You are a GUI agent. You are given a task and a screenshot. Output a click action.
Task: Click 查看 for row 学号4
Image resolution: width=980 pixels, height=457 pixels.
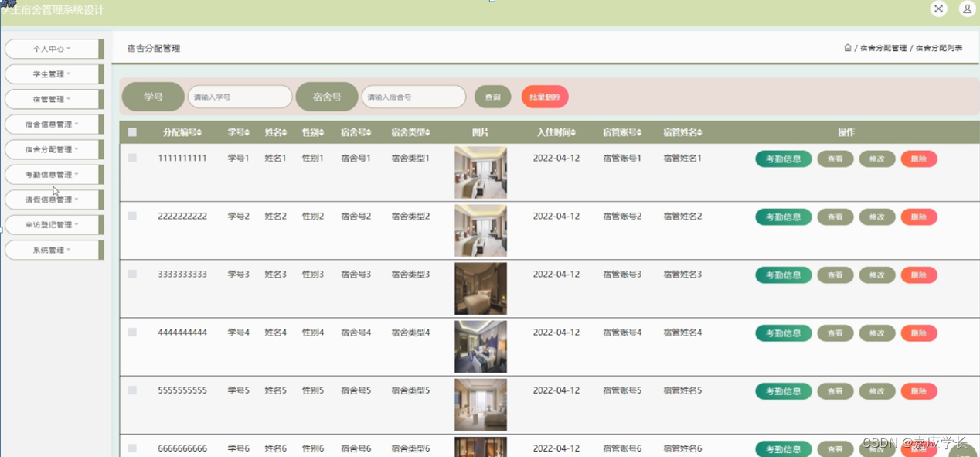pyautogui.click(x=835, y=333)
